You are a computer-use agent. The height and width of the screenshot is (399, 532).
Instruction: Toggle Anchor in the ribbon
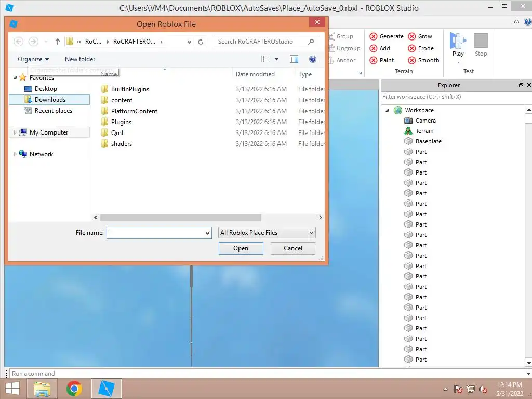coord(342,60)
